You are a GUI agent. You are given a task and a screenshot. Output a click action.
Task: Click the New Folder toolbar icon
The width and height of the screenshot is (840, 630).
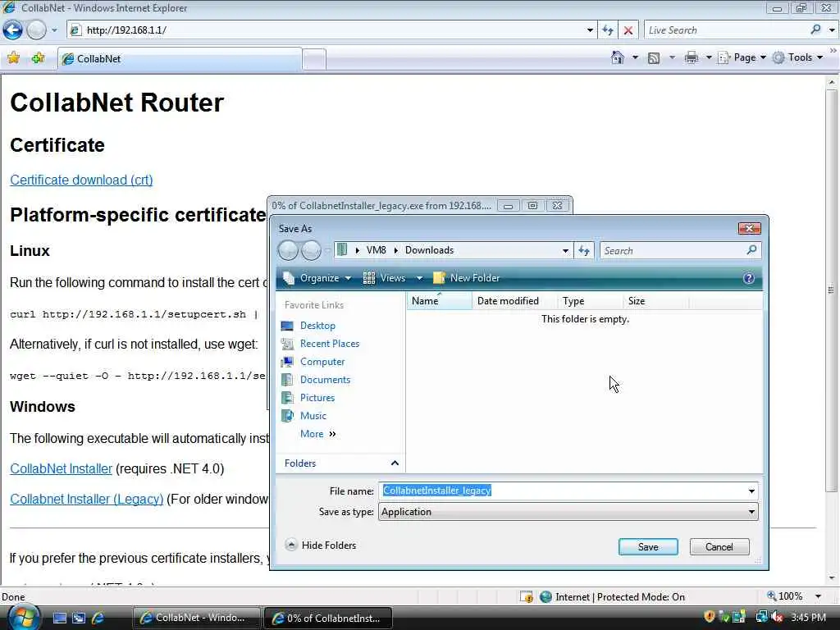click(x=440, y=277)
